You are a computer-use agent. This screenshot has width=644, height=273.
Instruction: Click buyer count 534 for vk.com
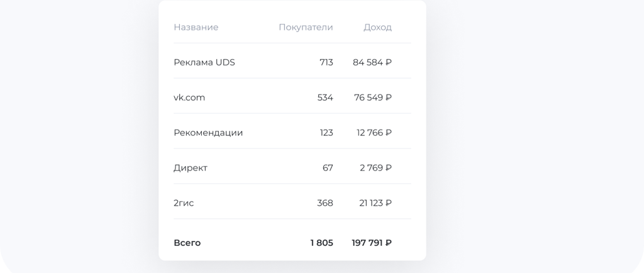coord(325,97)
